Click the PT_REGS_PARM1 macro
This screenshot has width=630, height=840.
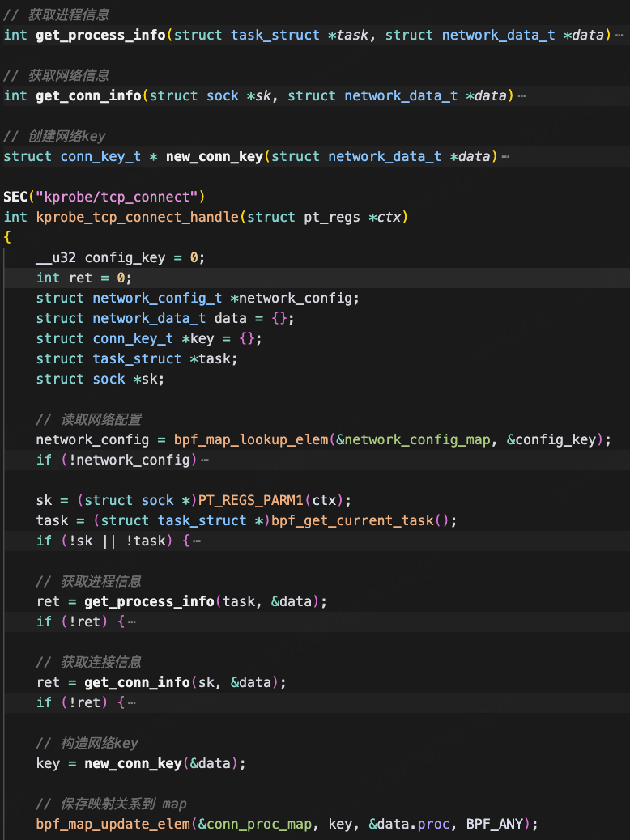tap(251, 500)
